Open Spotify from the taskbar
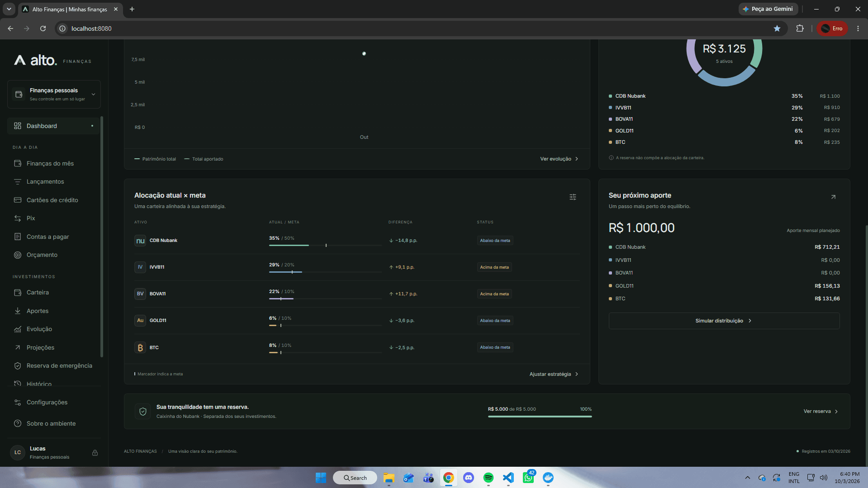This screenshot has width=868, height=488. [x=489, y=478]
